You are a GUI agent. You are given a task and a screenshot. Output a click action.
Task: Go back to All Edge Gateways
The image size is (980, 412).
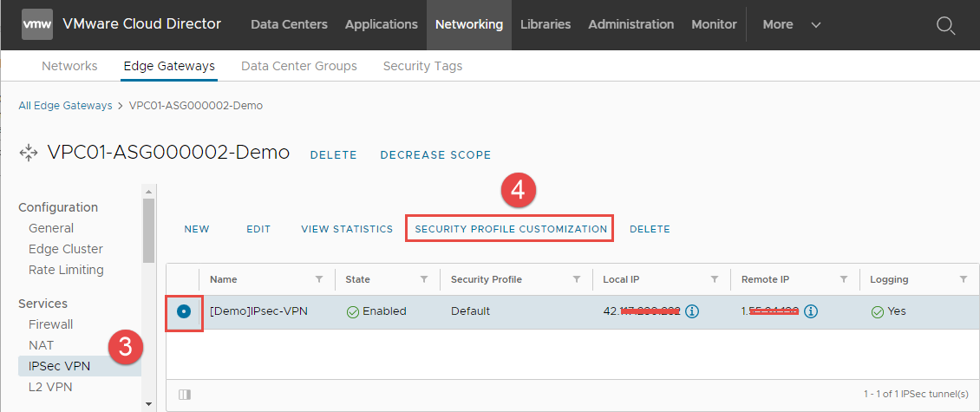[x=65, y=106]
